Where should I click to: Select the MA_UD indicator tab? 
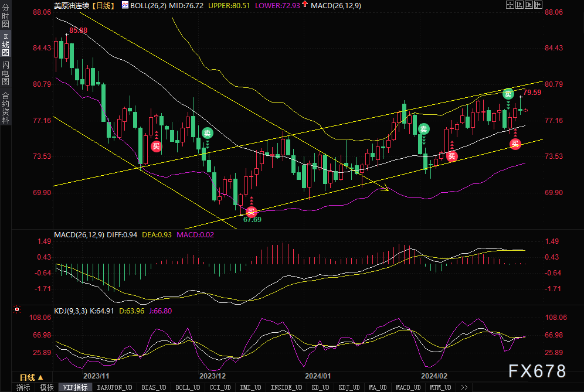(378, 387)
